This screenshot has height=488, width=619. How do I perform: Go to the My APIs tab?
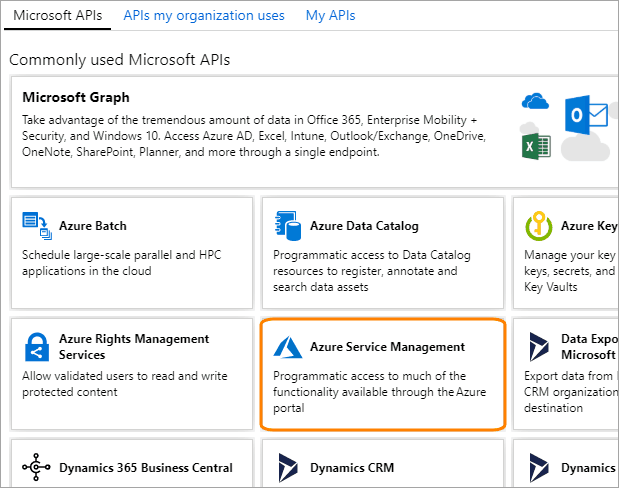click(x=330, y=15)
